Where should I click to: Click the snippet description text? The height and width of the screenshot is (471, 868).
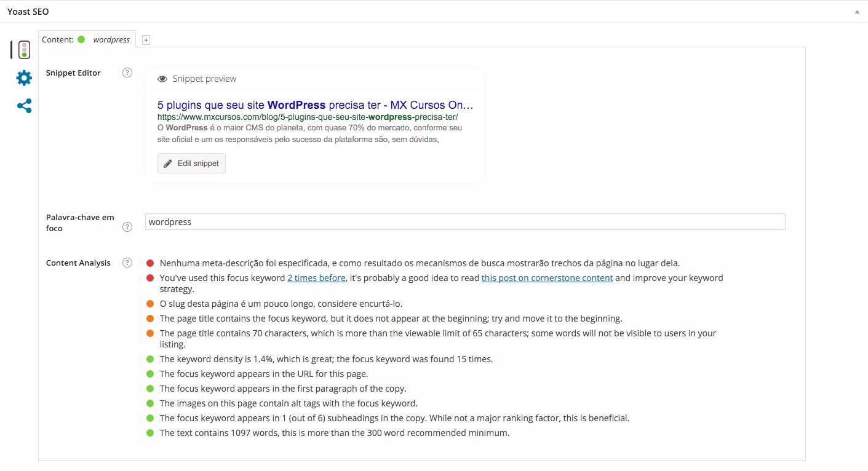(x=309, y=133)
